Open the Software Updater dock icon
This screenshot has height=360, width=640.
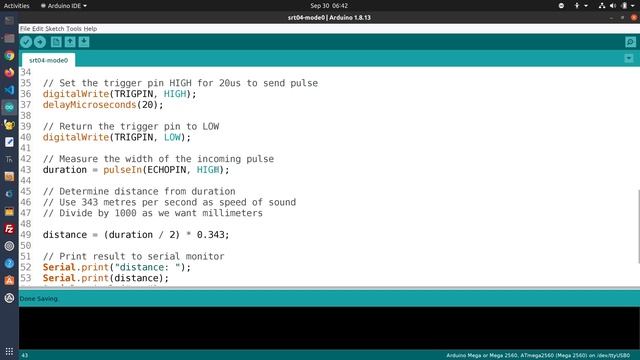(x=9, y=298)
